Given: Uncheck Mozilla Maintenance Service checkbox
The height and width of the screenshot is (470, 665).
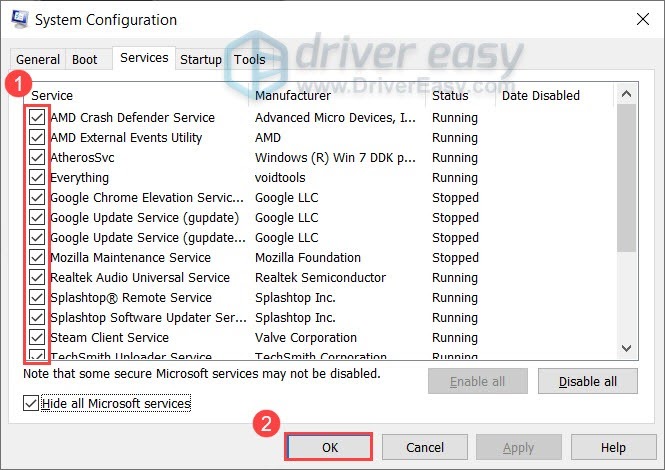Looking at the screenshot, I should (37, 258).
